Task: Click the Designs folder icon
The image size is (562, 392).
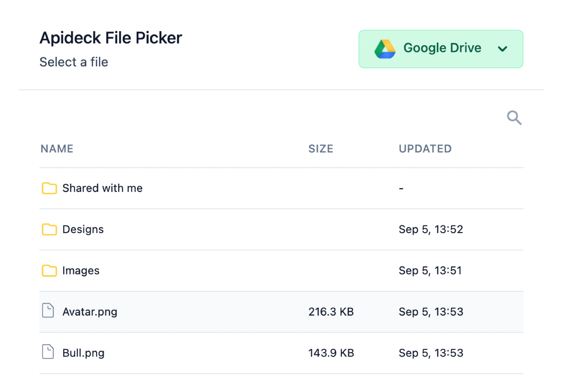Action: [x=49, y=229]
